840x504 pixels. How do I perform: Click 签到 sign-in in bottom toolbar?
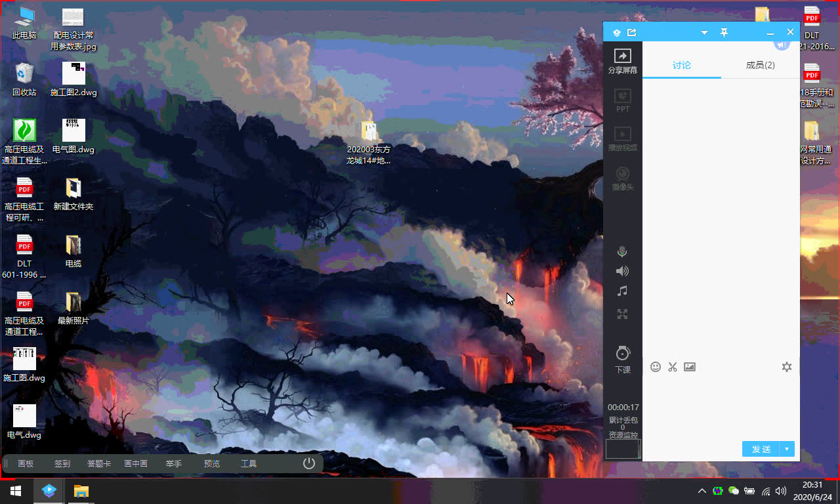point(62,463)
